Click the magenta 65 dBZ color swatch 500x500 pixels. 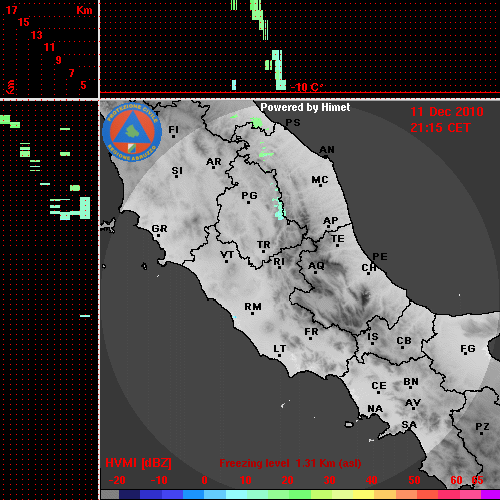[490, 495]
